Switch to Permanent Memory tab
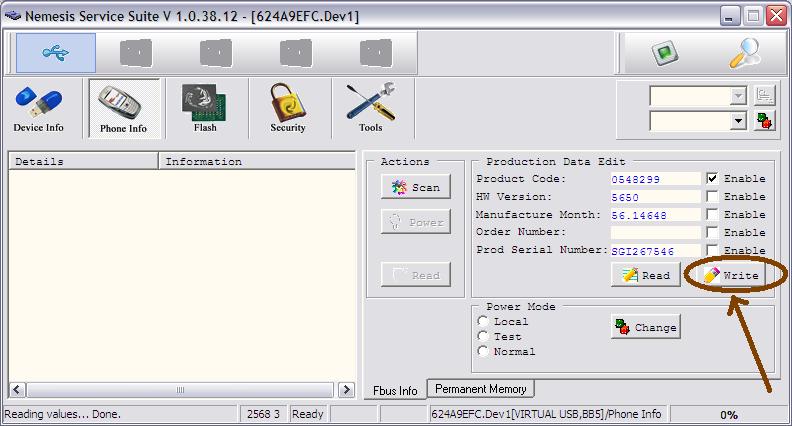Viewport: 792px width, 426px height. [x=480, y=389]
